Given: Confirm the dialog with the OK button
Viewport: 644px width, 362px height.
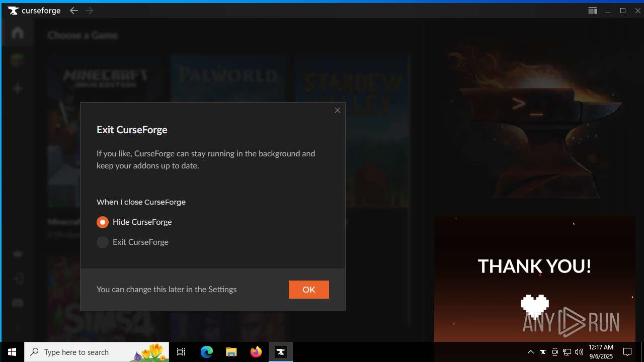Looking at the screenshot, I should click(x=309, y=290).
